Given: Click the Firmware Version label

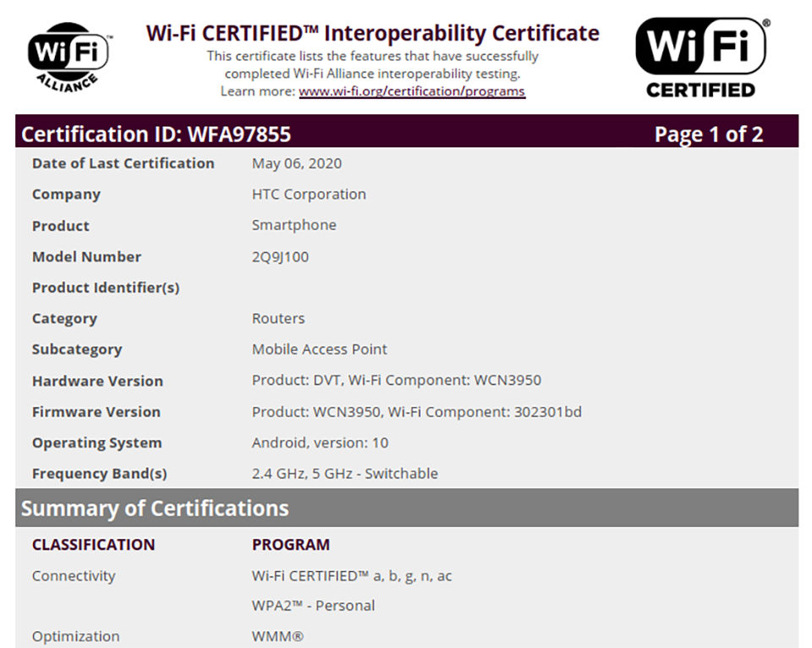Looking at the screenshot, I should click(x=96, y=412).
